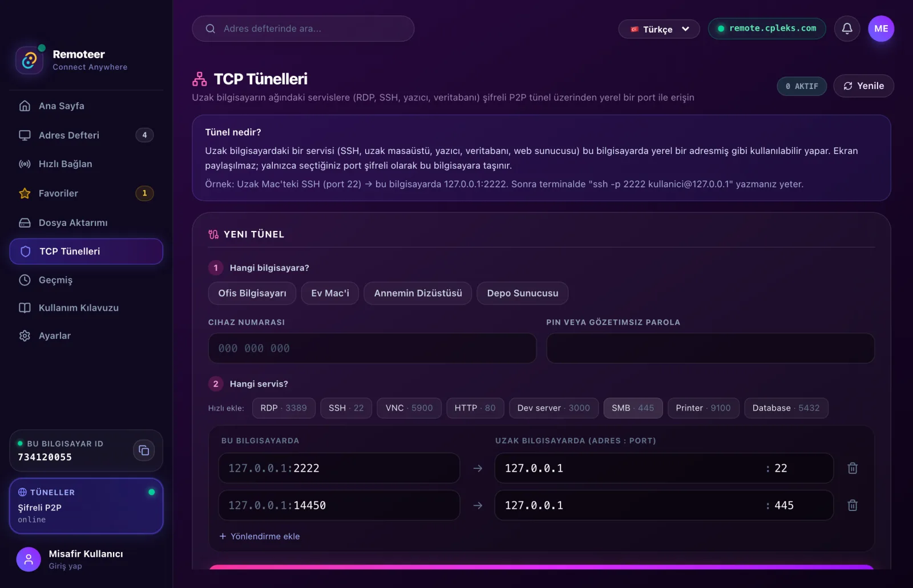Open Dosya Aktarımı page
Screen dimensions: 913x588
[86, 222]
